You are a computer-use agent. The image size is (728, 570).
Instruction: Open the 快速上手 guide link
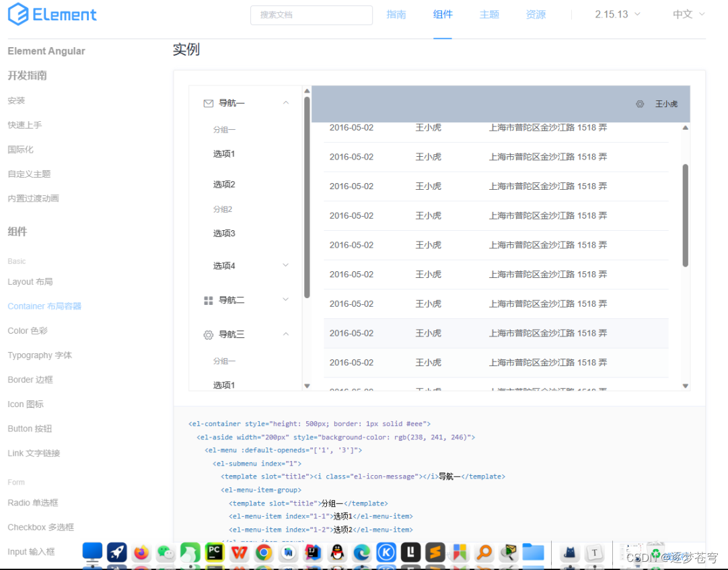(x=25, y=125)
